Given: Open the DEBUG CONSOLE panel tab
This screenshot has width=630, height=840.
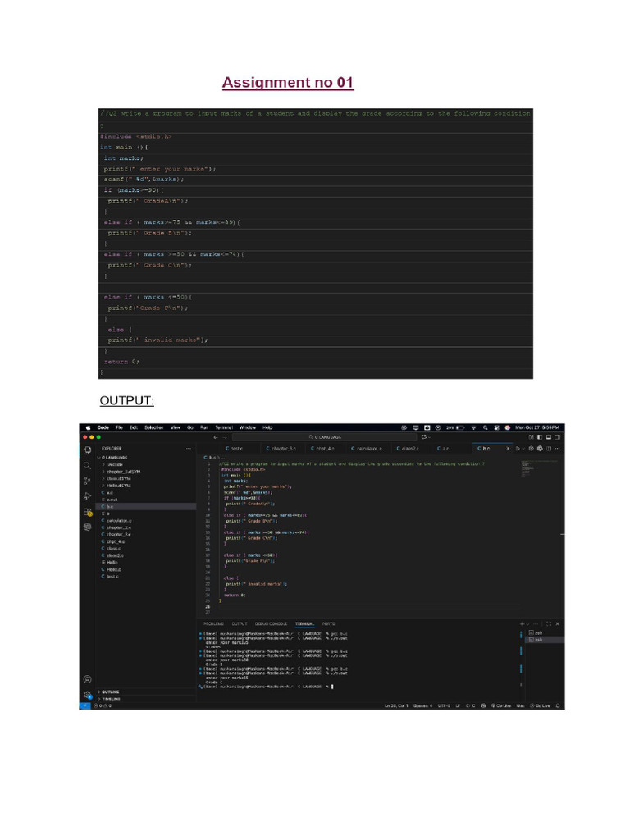Looking at the screenshot, I should [271, 623].
